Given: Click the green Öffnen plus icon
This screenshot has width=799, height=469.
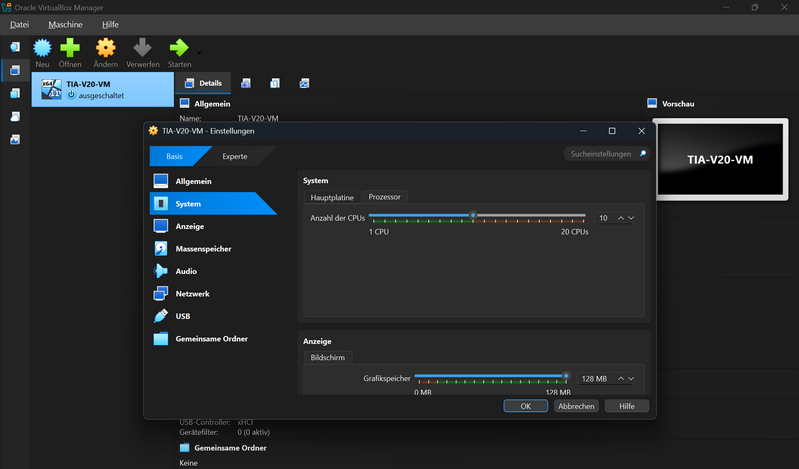Looking at the screenshot, I should (x=70, y=48).
